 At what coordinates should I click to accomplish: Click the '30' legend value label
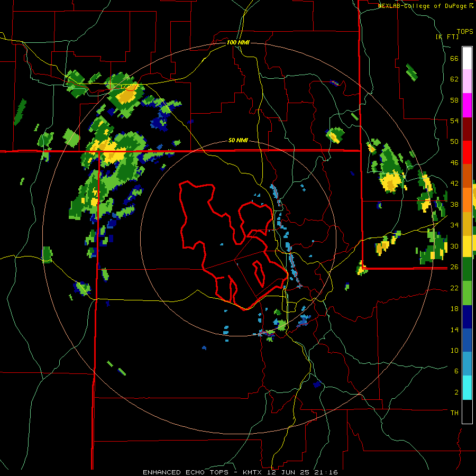(454, 246)
